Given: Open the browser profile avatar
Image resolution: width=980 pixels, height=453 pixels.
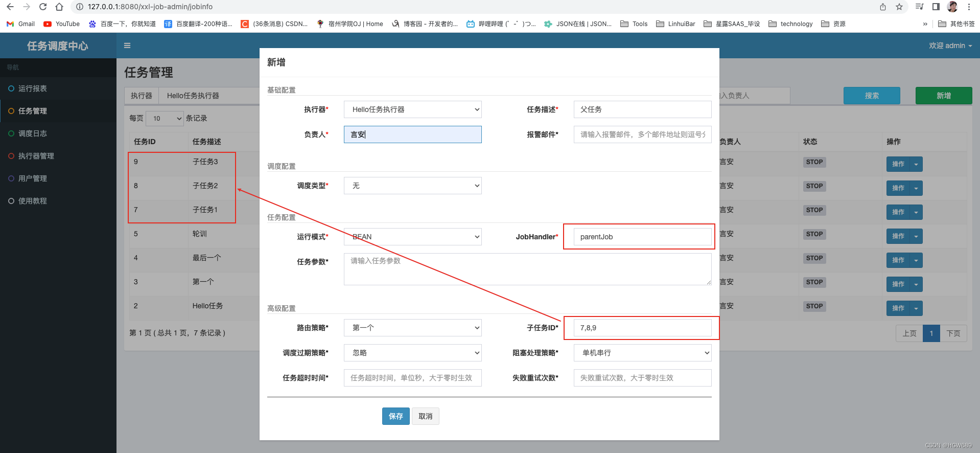Looking at the screenshot, I should tap(952, 7).
